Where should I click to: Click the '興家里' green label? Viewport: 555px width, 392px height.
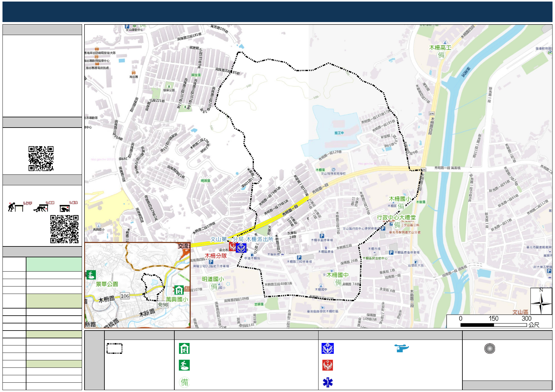[196, 75]
